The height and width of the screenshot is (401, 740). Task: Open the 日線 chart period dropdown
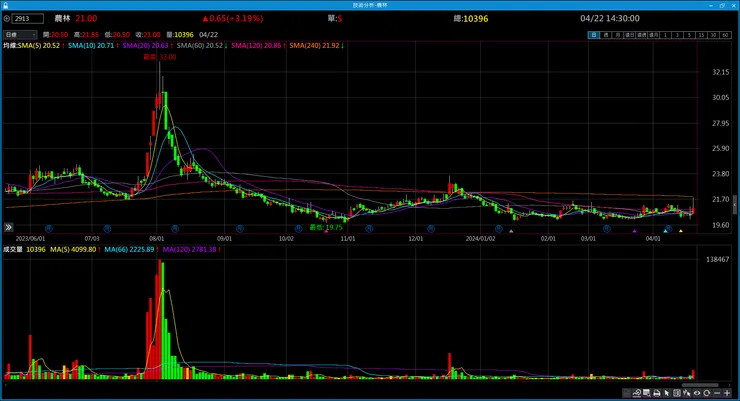[x=20, y=34]
